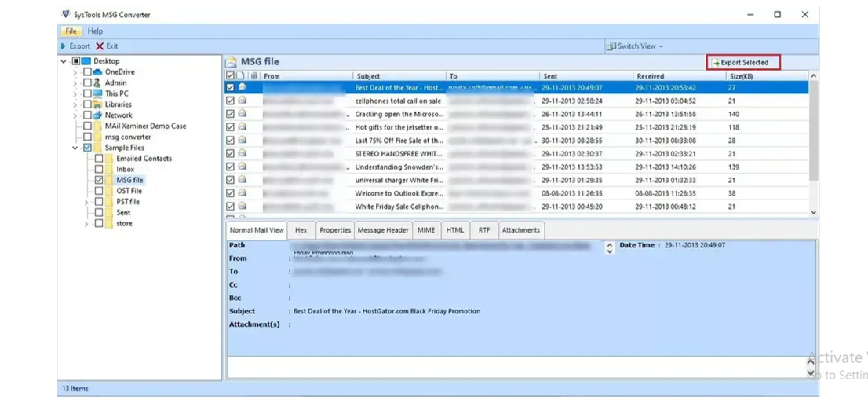868x403 pixels.
Task: Click envelope icon of universal charger row
Action: (x=242, y=180)
